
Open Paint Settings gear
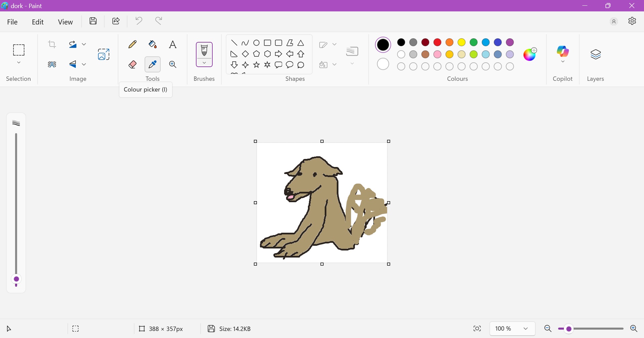coord(633,21)
